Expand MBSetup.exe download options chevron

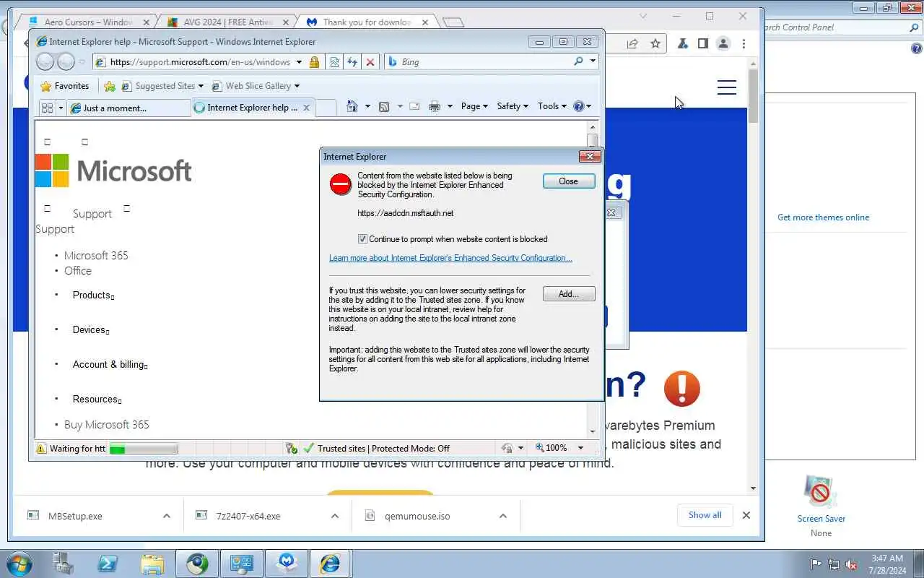167,516
